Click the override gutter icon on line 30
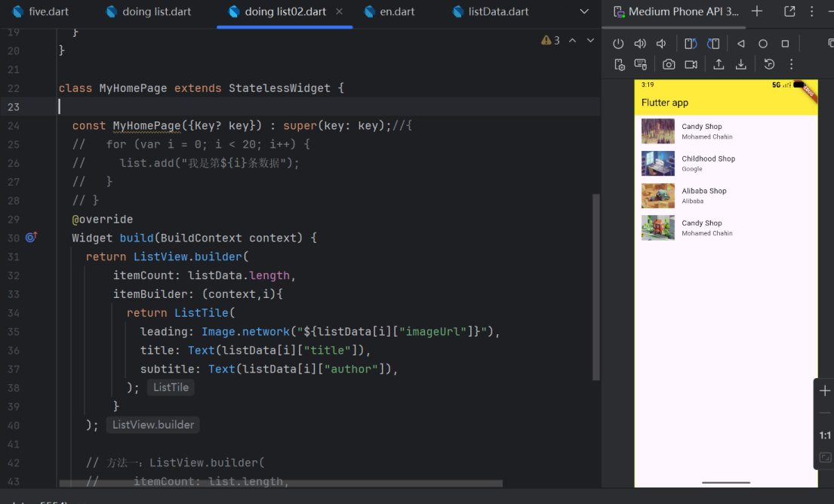The height and width of the screenshot is (504, 834). coord(32,237)
